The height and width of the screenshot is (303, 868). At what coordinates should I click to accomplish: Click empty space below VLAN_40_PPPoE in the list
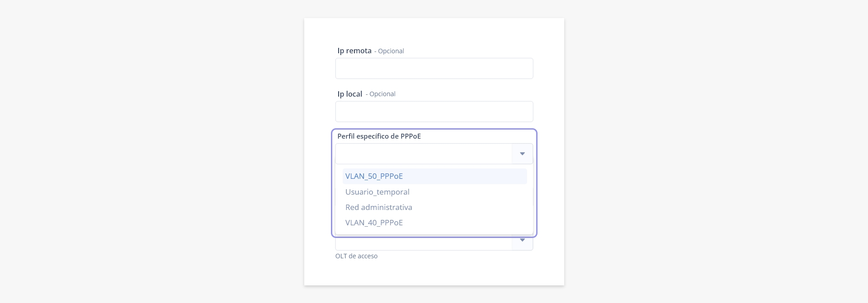(434, 232)
